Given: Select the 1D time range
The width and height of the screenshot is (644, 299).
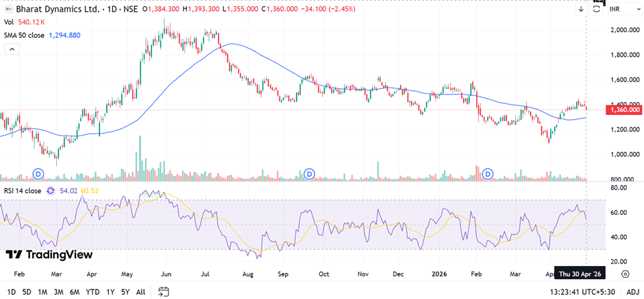Looking at the screenshot, I should pyautogui.click(x=11, y=291).
